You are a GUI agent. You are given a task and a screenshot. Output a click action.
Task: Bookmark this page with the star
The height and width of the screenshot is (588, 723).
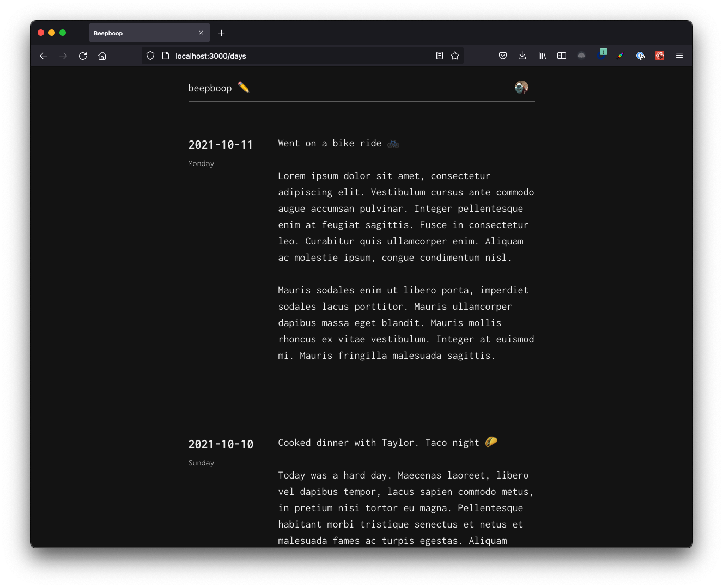point(455,56)
